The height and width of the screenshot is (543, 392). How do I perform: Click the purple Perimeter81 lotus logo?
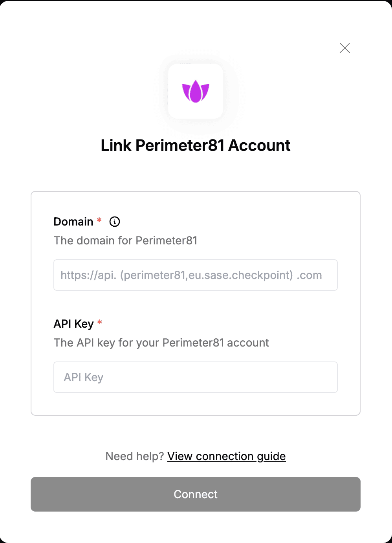coord(196,91)
